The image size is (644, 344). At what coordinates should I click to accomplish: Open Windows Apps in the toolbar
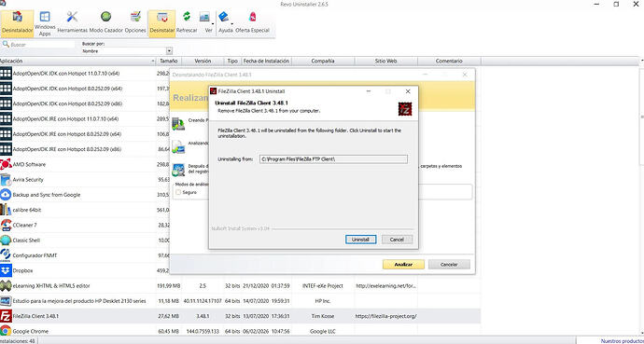point(45,23)
